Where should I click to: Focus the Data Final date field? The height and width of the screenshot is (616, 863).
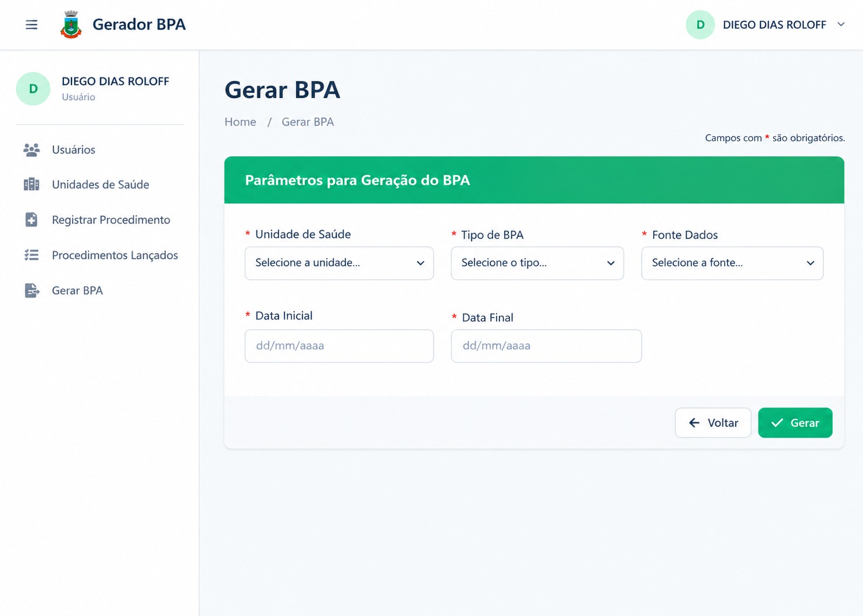(x=546, y=346)
